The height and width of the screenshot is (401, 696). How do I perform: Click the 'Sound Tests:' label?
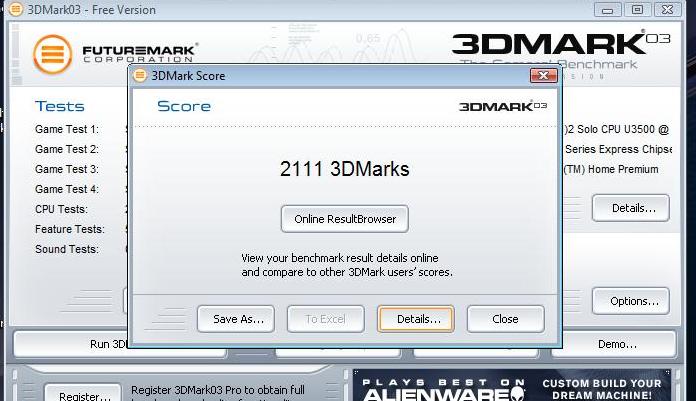coord(67,249)
